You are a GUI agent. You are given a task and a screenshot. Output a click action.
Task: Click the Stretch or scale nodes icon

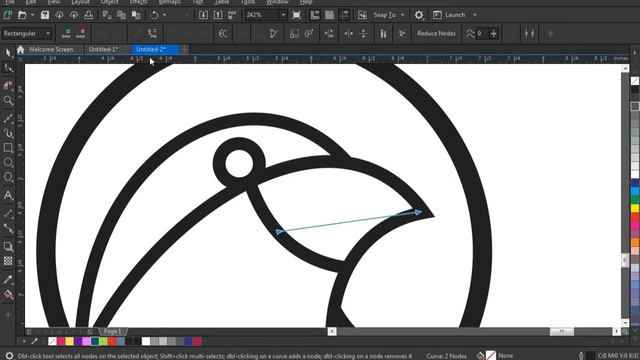(x=294, y=33)
